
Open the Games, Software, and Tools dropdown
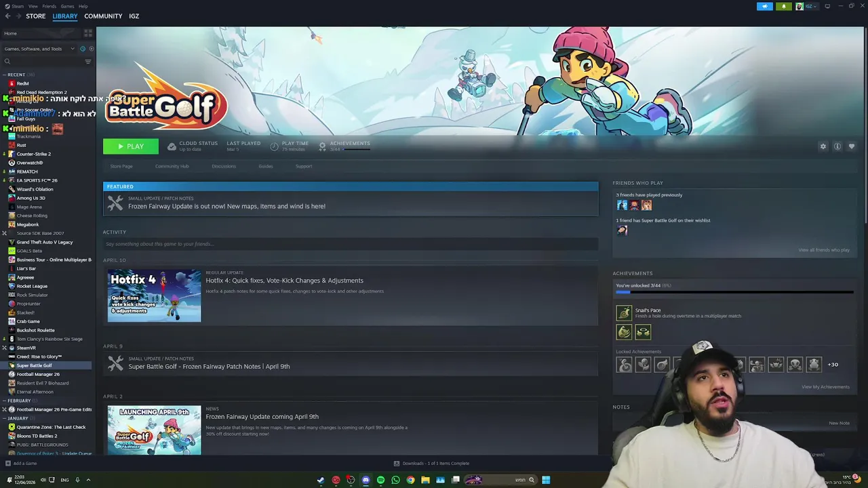pyautogui.click(x=39, y=49)
